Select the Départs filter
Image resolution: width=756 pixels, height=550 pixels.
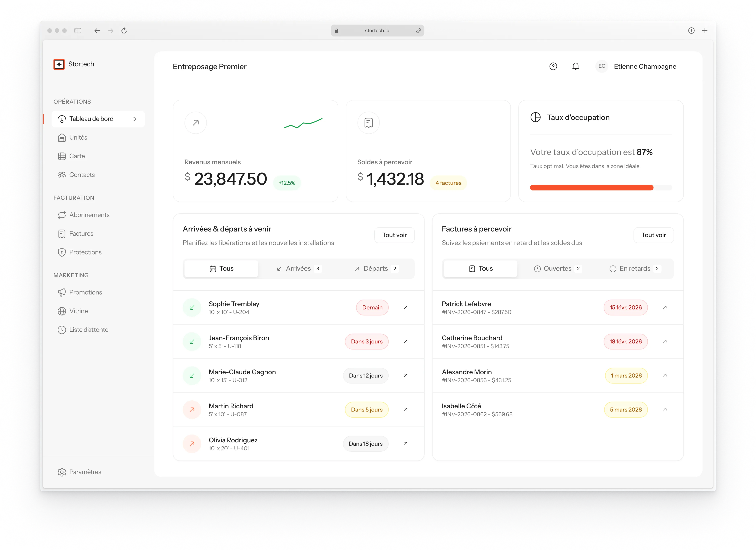click(x=376, y=268)
